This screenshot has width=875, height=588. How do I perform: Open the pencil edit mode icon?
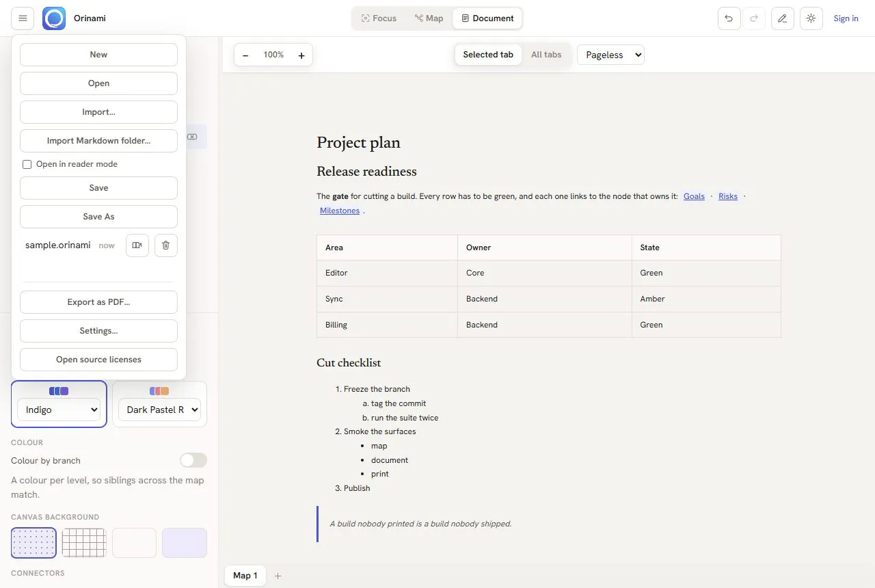pos(783,18)
